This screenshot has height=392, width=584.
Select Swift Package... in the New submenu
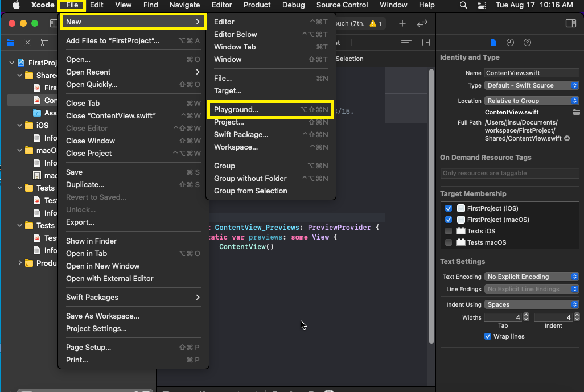coord(241,134)
